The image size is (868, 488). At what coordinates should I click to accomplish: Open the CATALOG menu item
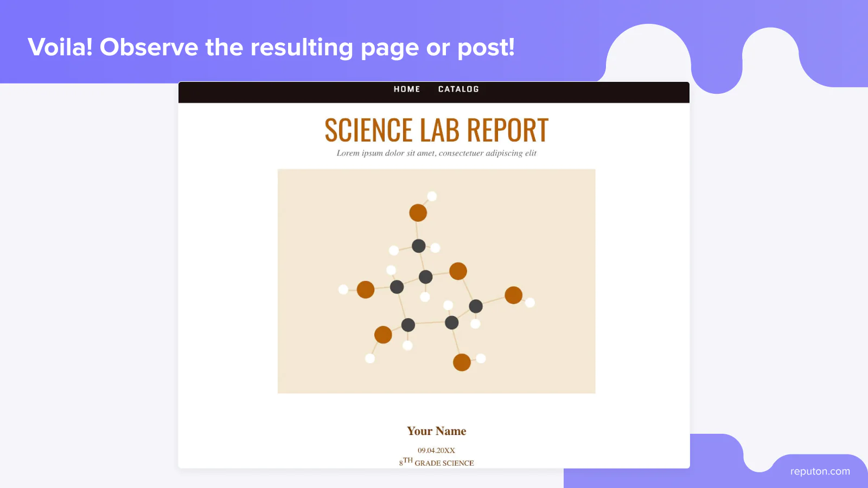(458, 89)
